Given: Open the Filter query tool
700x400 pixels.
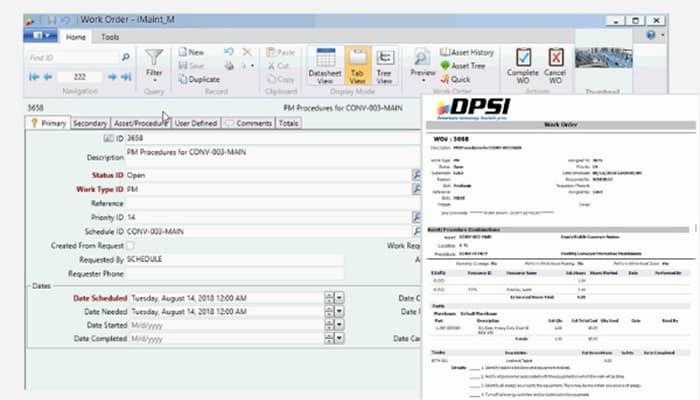Looking at the screenshot, I should (x=153, y=63).
